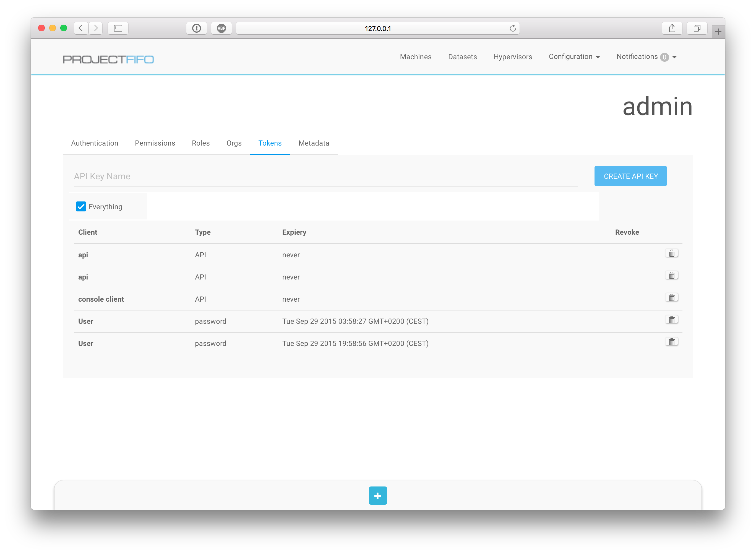The image size is (756, 554).
Task: Go to the Hypervisors page
Action: 512,57
